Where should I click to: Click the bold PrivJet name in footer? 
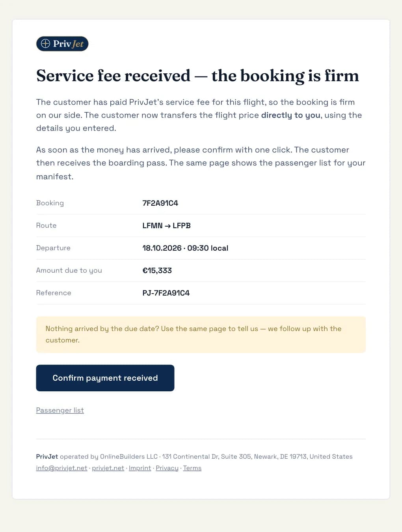(47, 456)
